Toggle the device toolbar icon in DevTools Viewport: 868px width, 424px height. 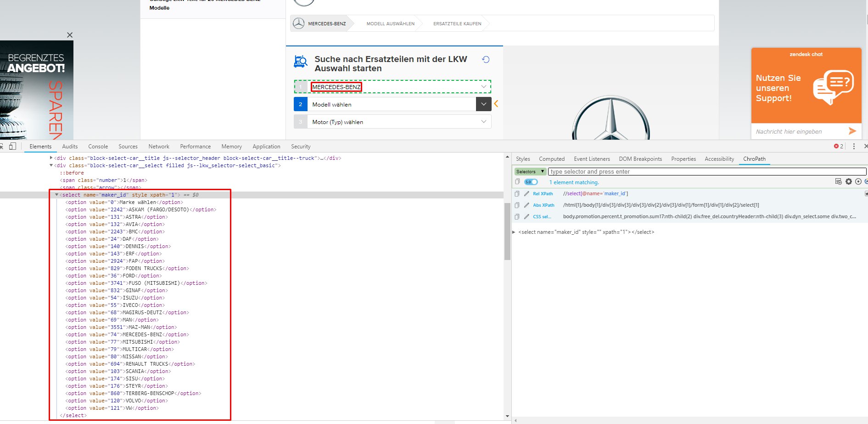[x=12, y=146]
